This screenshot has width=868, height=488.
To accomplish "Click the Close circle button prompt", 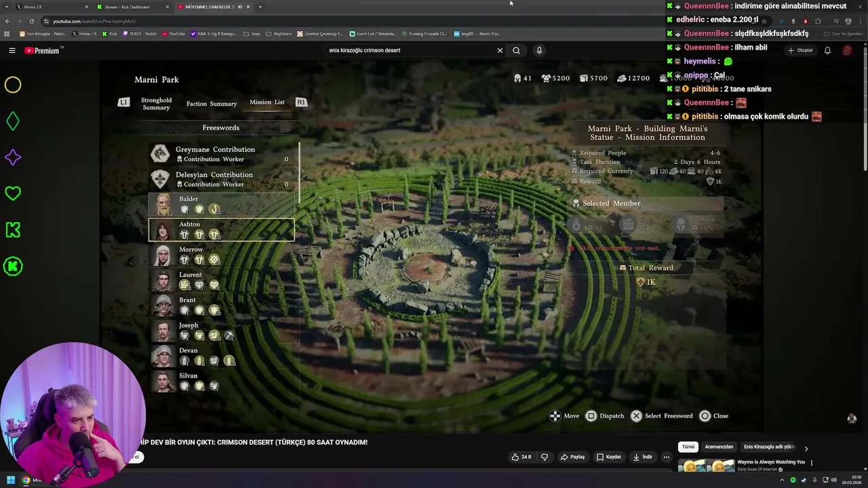I will point(714,416).
